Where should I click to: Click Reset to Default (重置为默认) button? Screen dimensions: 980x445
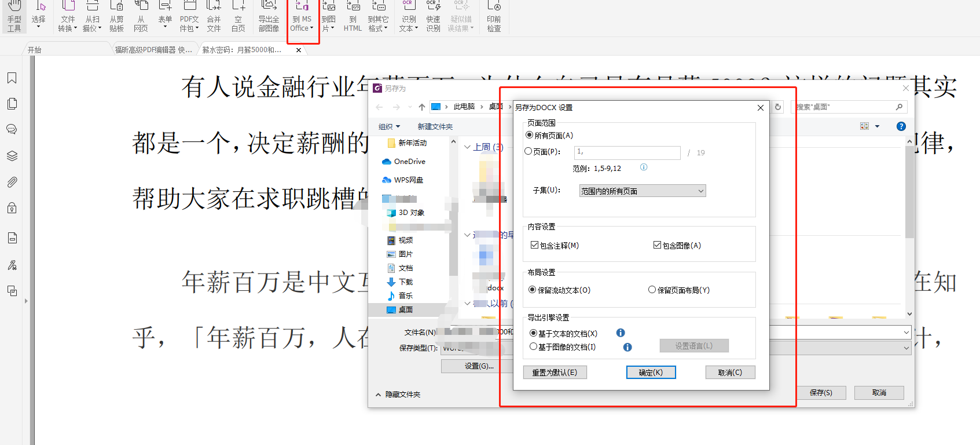pos(555,373)
